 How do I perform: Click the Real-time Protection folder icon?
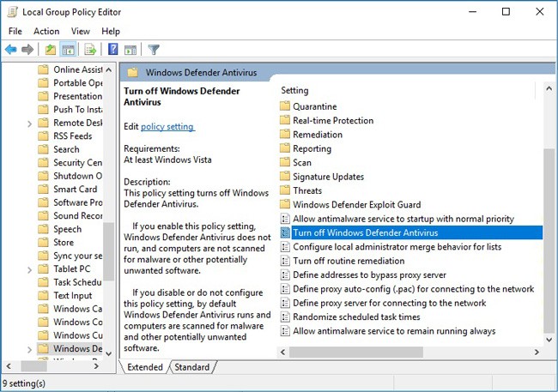pyautogui.click(x=285, y=120)
